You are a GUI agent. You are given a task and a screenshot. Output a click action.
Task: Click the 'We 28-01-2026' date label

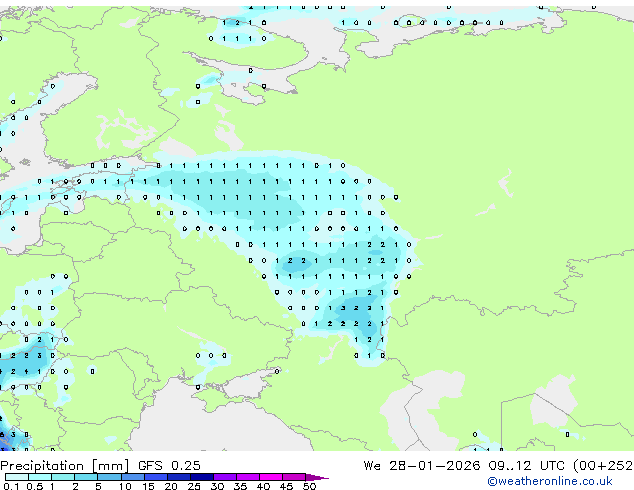tap(422, 466)
